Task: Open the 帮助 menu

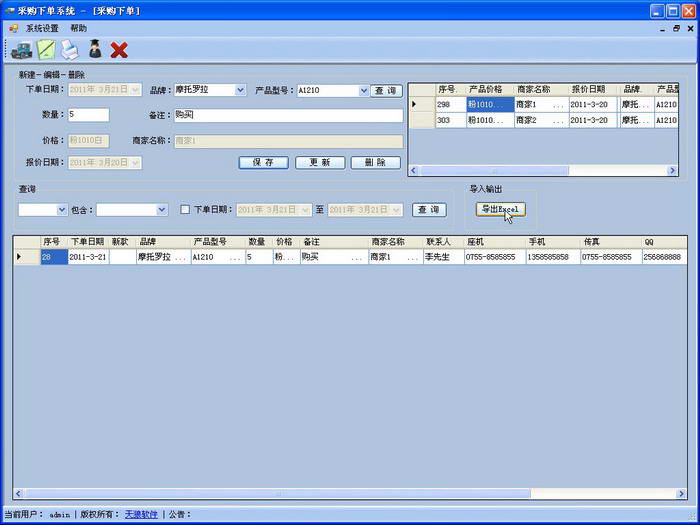Action: [x=78, y=28]
